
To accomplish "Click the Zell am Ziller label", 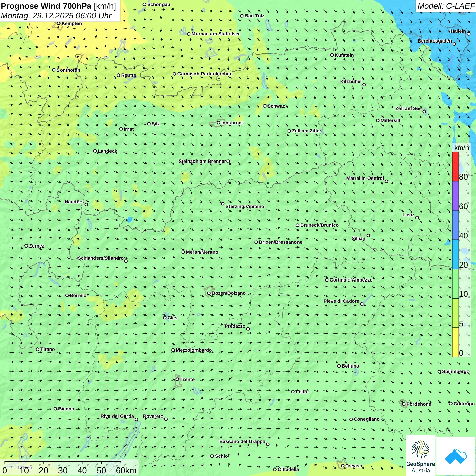I will (307, 131).
